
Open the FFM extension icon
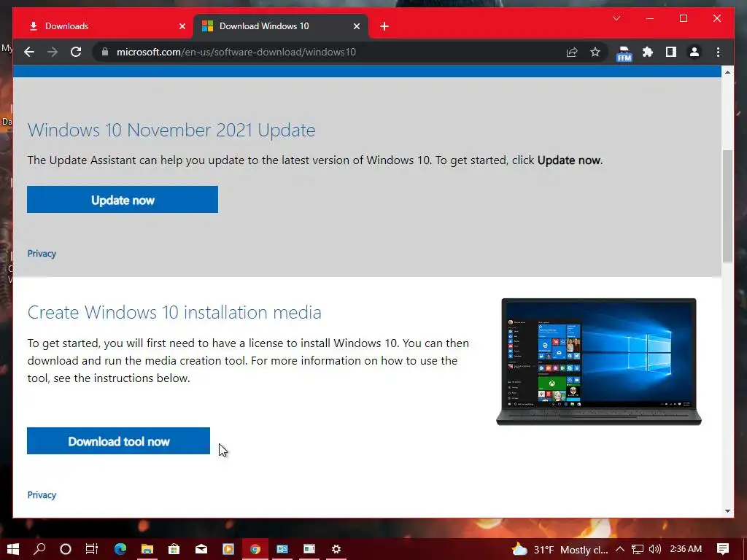(x=624, y=53)
